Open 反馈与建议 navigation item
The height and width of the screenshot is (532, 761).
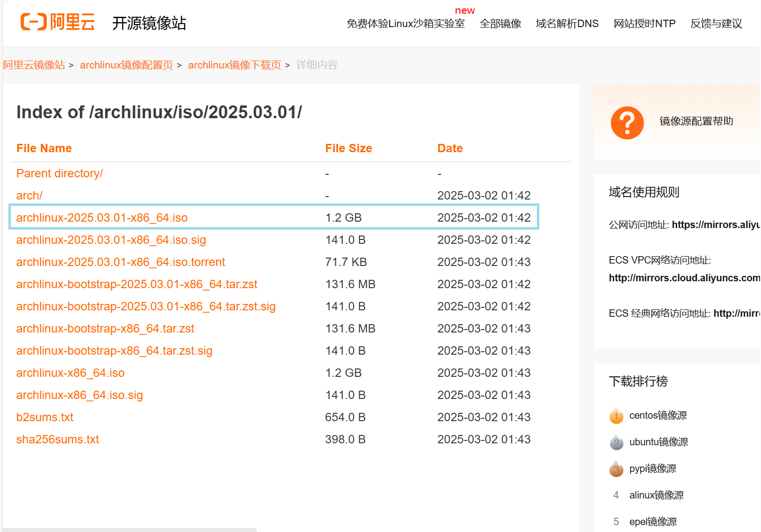coord(716,23)
